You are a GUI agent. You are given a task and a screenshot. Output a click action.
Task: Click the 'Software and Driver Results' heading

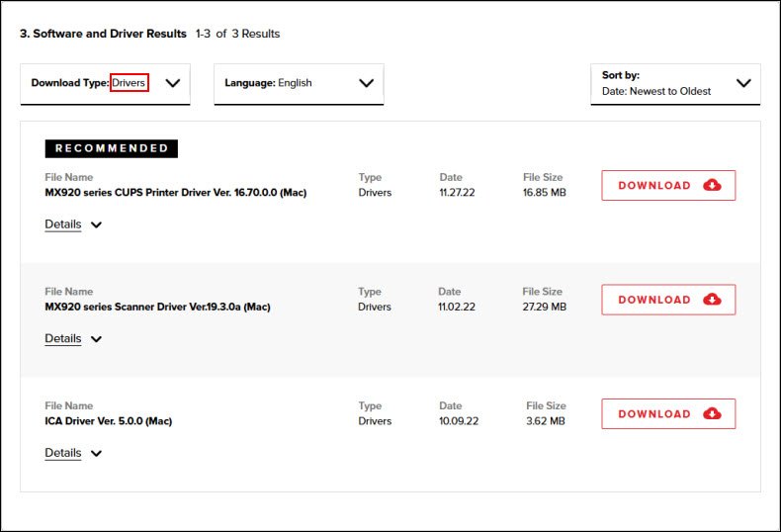tap(103, 34)
